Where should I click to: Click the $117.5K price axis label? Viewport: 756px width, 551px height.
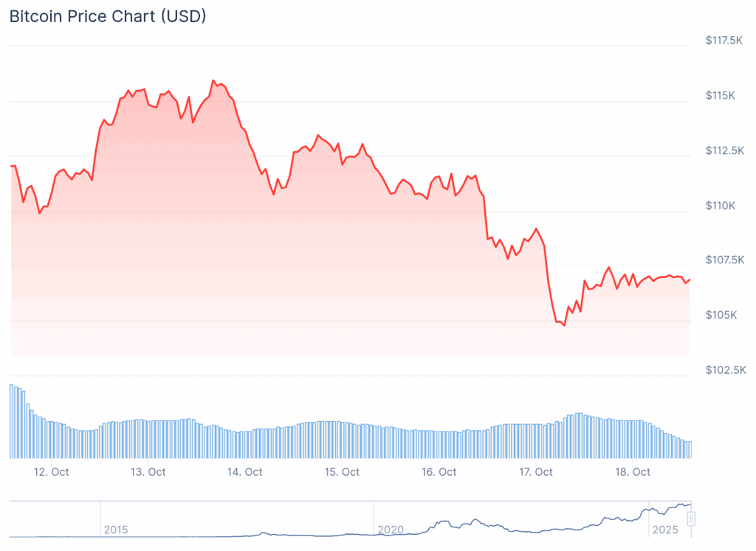tap(724, 41)
